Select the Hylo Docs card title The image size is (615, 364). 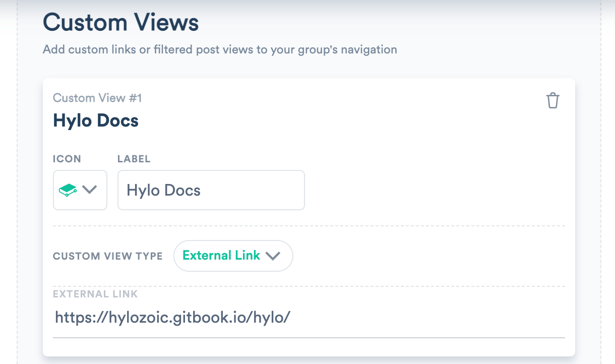[95, 120]
